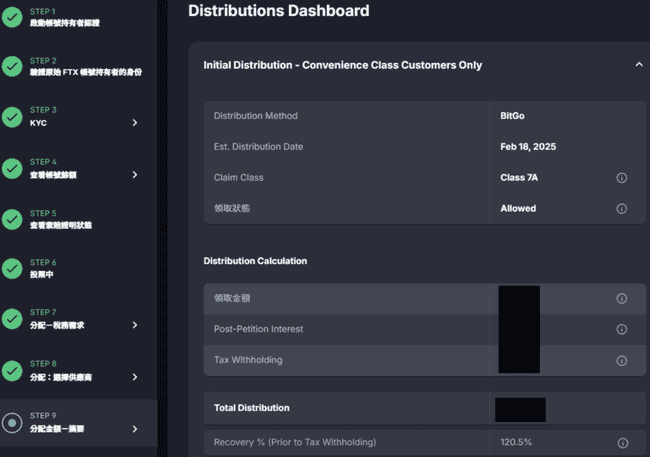Click the Recovery % (Prior to Tax Withholding) label

(295, 442)
